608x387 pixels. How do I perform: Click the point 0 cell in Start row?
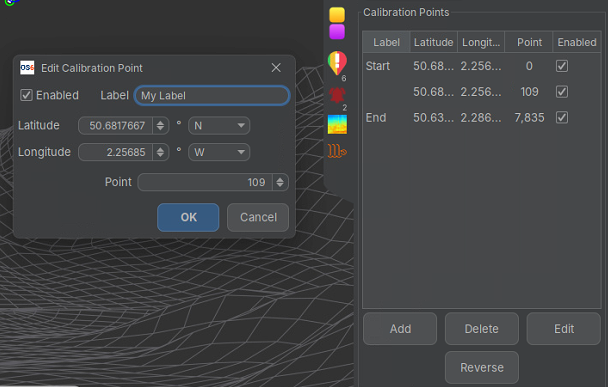(529, 66)
